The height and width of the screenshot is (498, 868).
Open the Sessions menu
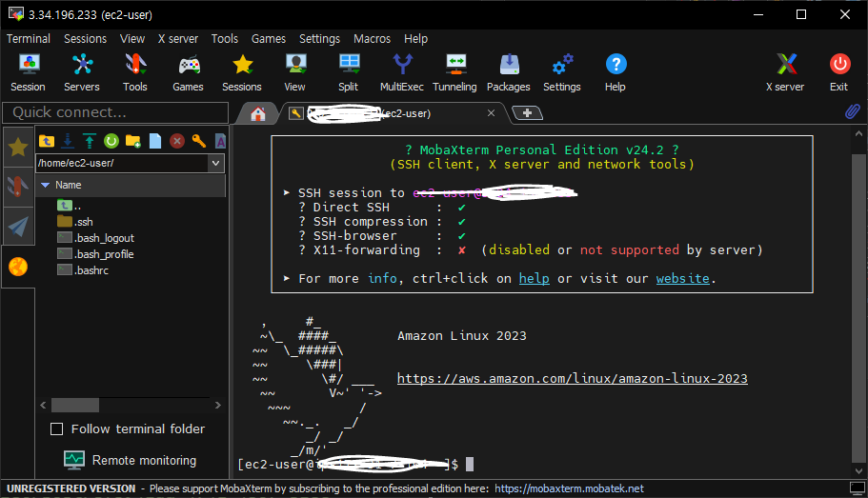(85, 39)
